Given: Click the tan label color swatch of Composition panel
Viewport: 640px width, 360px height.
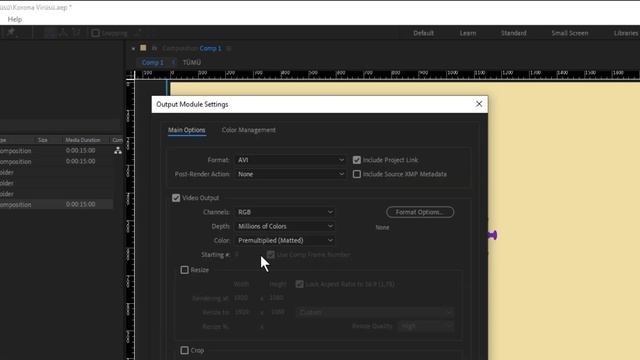Looking at the screenshot, I should (143, 48).
